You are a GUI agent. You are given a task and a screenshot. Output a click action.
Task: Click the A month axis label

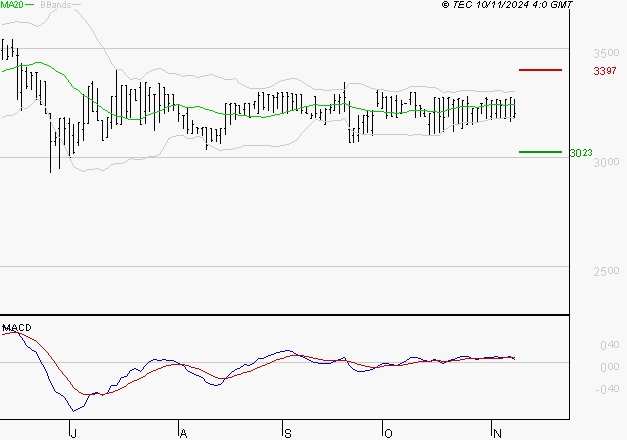tap(183, 433)
